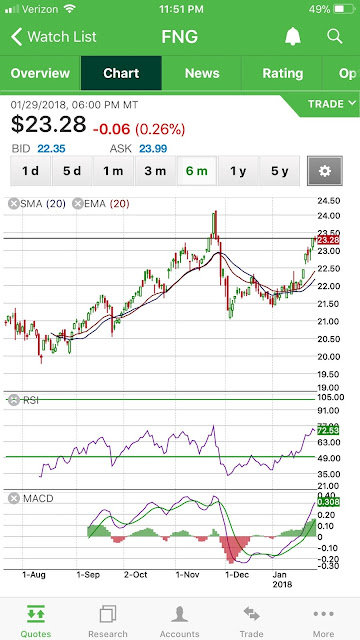Select the 1 y chart range
Screen dimensions: 360x640
(238, 171)
